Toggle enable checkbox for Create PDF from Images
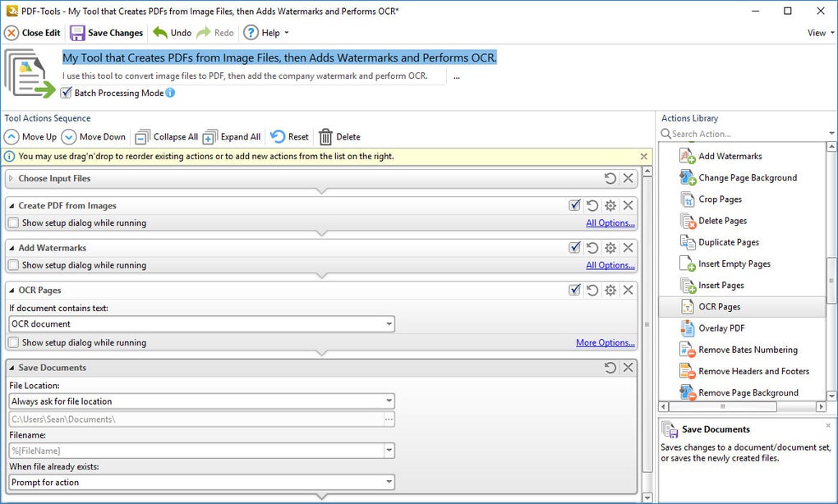Image resolution: width=838 pixels, height=504 pixels. [574, 205]
